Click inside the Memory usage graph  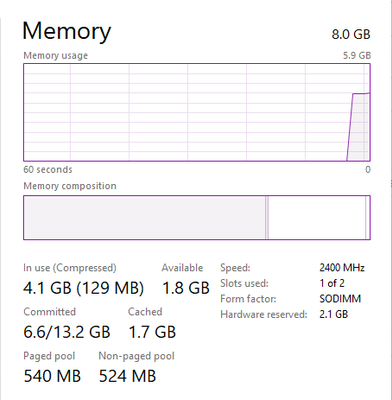point(197,112)
